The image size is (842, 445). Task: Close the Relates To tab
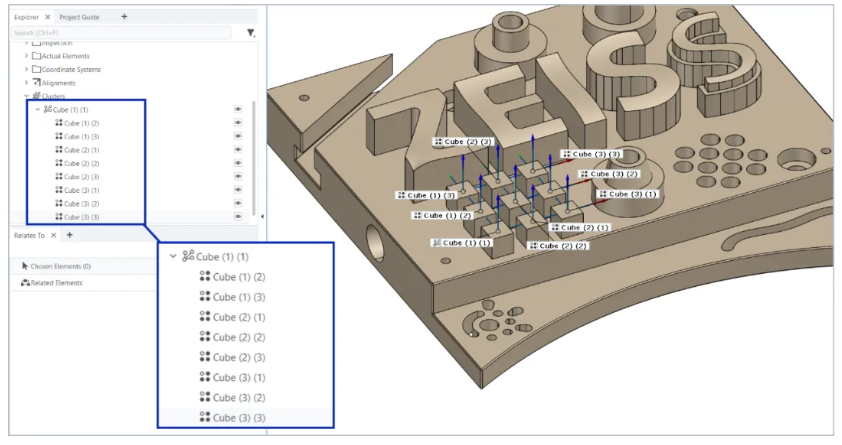click(53, 236)
